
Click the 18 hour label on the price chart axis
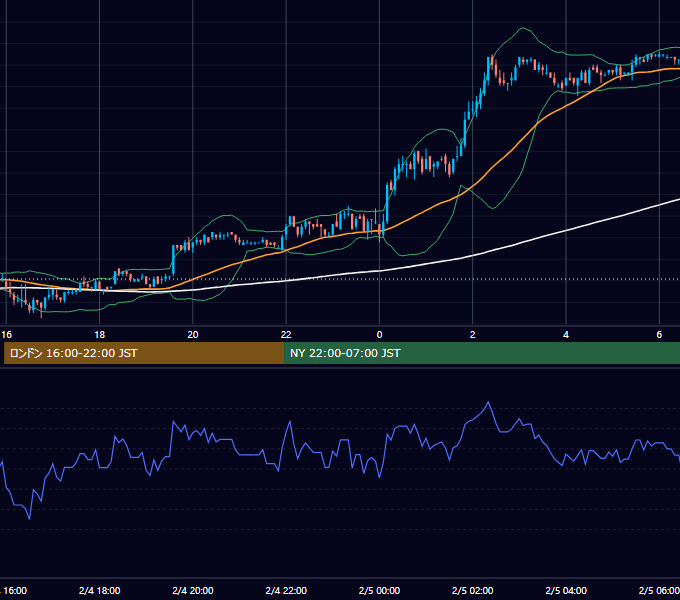coord(100,335)
